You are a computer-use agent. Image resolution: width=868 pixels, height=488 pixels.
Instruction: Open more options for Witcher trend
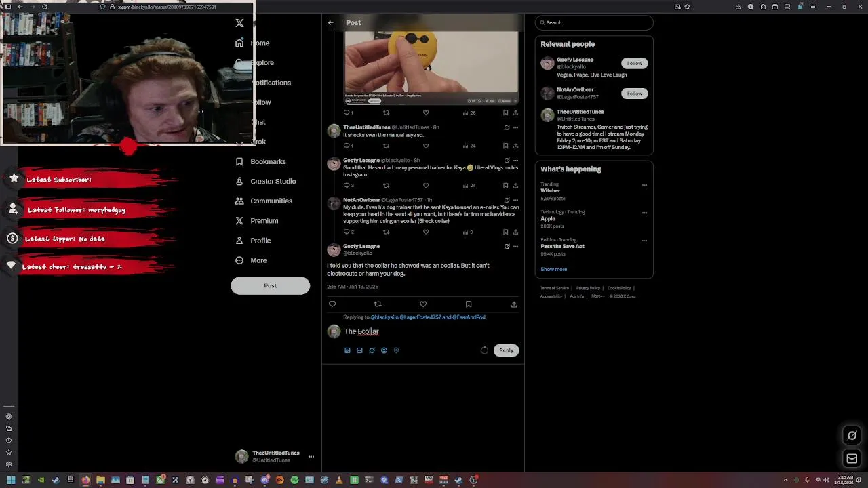click(644, 185)
